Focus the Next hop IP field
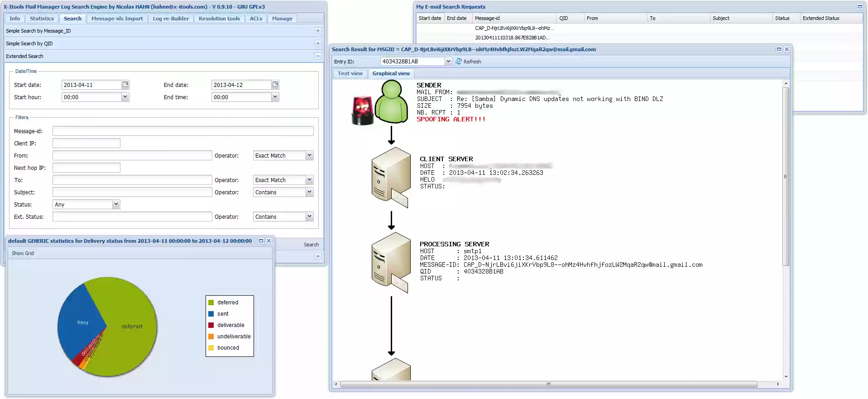 (x=86, y=168)
